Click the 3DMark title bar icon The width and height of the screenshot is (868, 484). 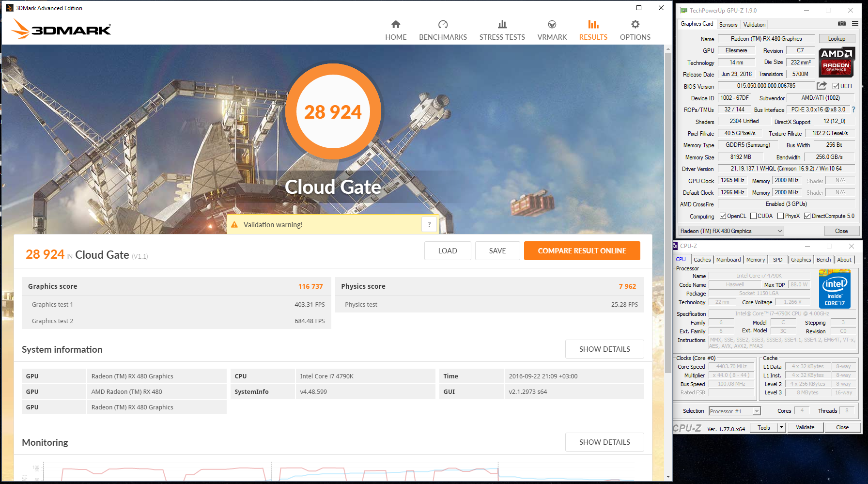pyautogui.click(x=10, y=8)
